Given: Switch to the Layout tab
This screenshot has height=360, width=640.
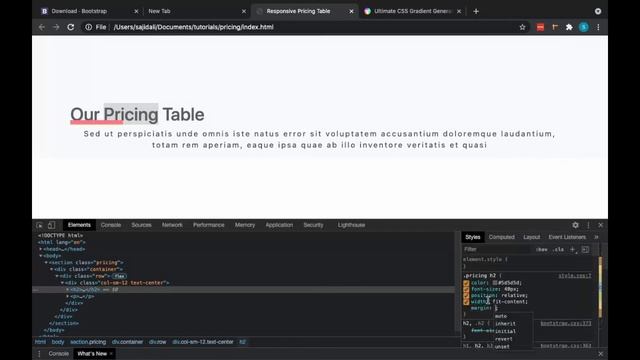Looking at the screenshot, I should tap(531, 237).
